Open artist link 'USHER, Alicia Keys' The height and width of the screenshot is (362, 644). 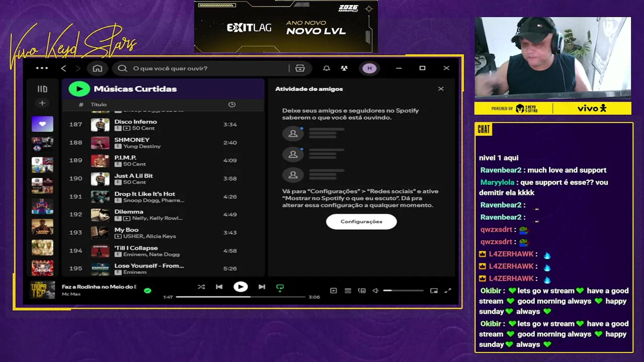149,236
